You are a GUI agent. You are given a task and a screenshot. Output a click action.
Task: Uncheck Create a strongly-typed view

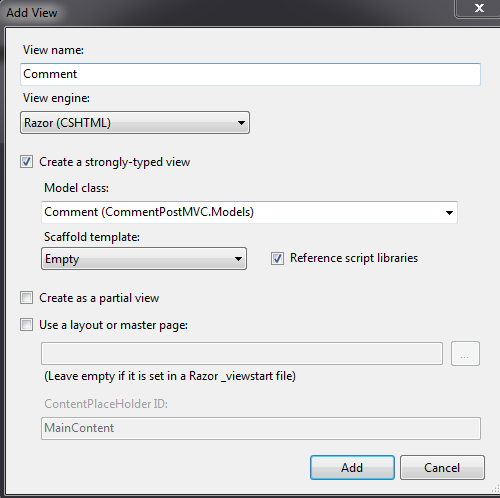[26, 162]
